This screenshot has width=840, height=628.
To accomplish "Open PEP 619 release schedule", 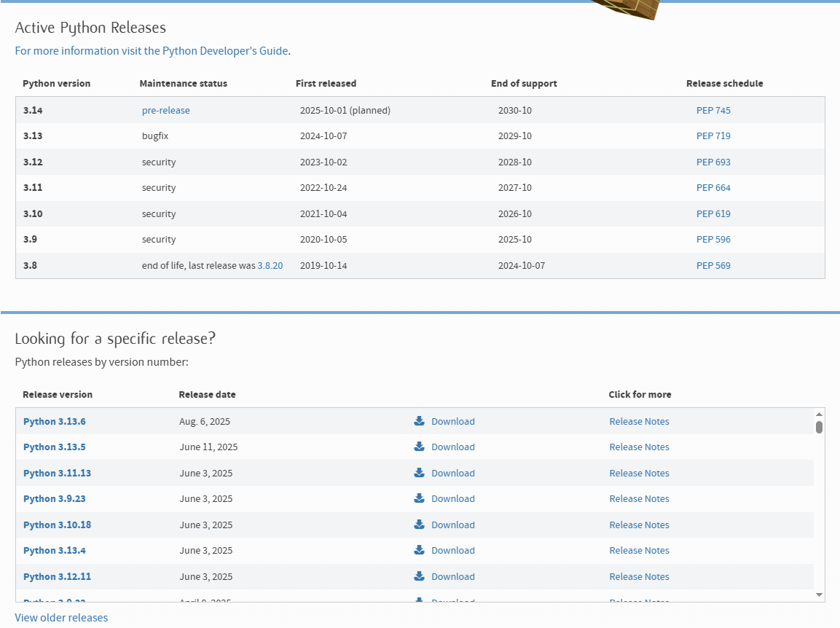I will point(713,213).
